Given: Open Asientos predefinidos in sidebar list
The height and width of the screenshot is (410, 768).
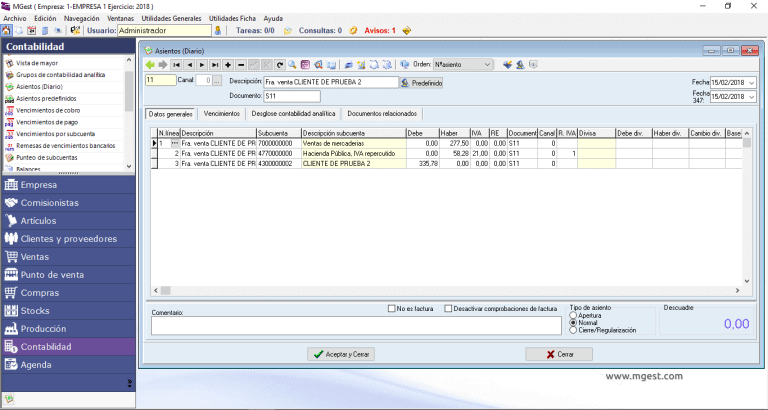Looking at the screenshot, I should pyautogui.click(x=46, y=98).
